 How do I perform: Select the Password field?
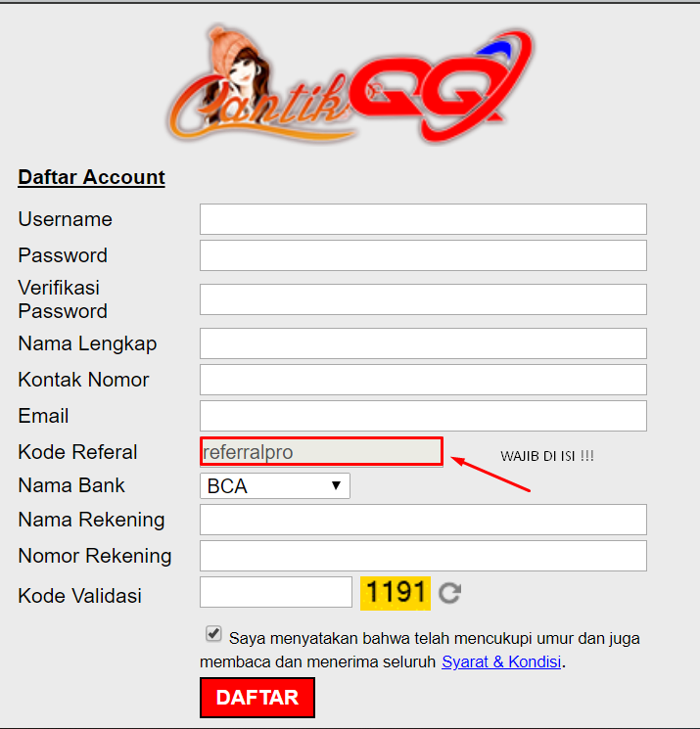[x=423, y=255]
